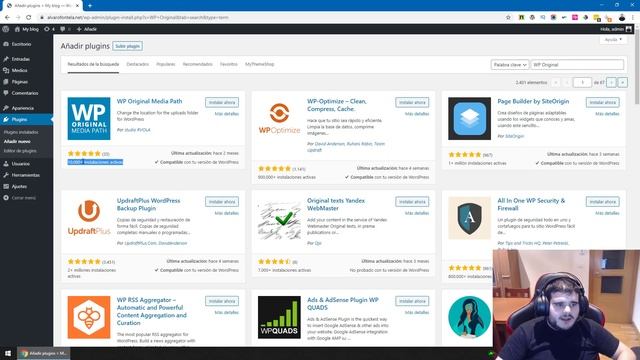Open Más detalles for WP-Optimize
The height and width of the screenshot is (360, 640).
[417, 114]
